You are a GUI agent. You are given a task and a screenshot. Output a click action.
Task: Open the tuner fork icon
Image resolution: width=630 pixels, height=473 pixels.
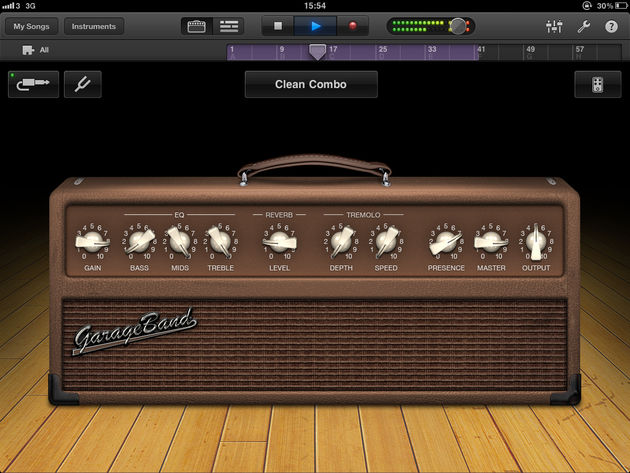[x=83, y=84]
